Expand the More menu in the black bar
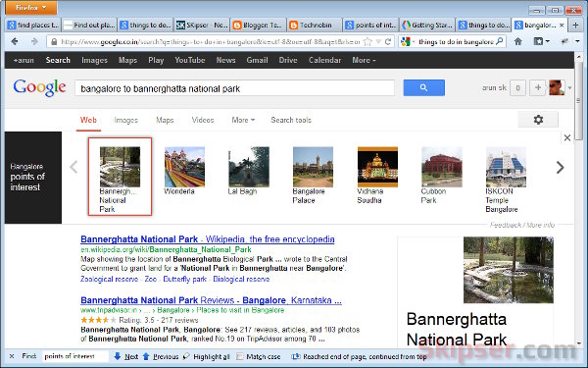 [x=364, y=60]
